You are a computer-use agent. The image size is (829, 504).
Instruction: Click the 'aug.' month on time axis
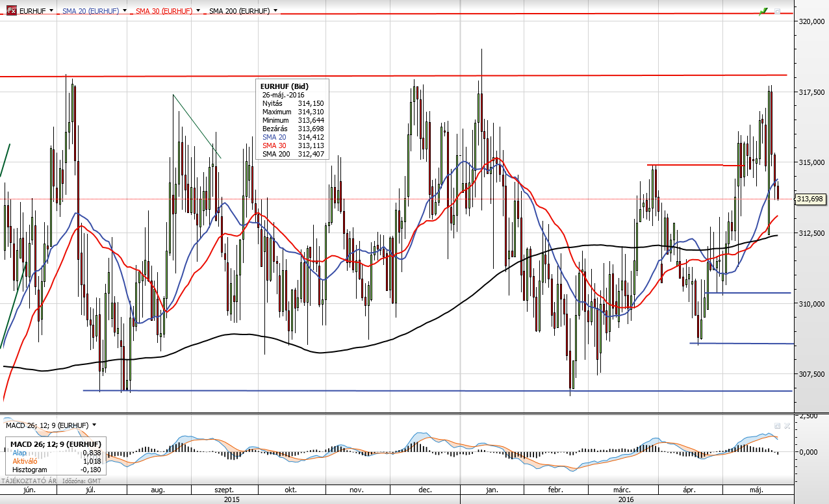(x=158, y=490)
